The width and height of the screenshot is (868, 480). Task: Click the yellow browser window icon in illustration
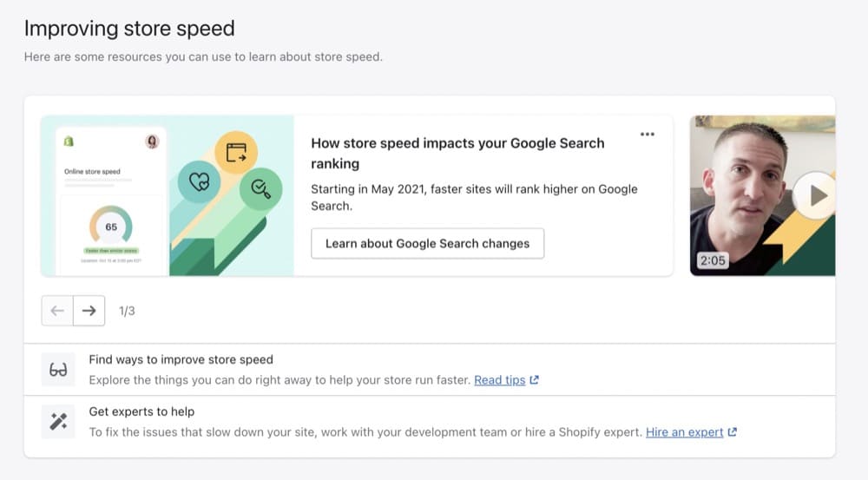(236, 154)
